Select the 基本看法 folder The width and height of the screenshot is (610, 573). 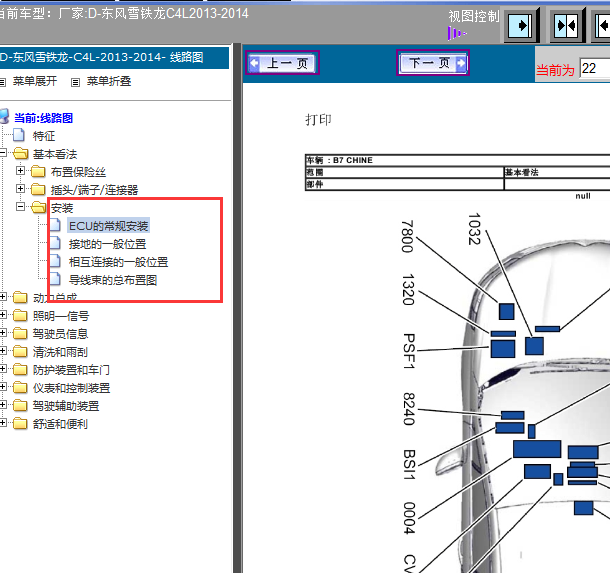(55, 154)
